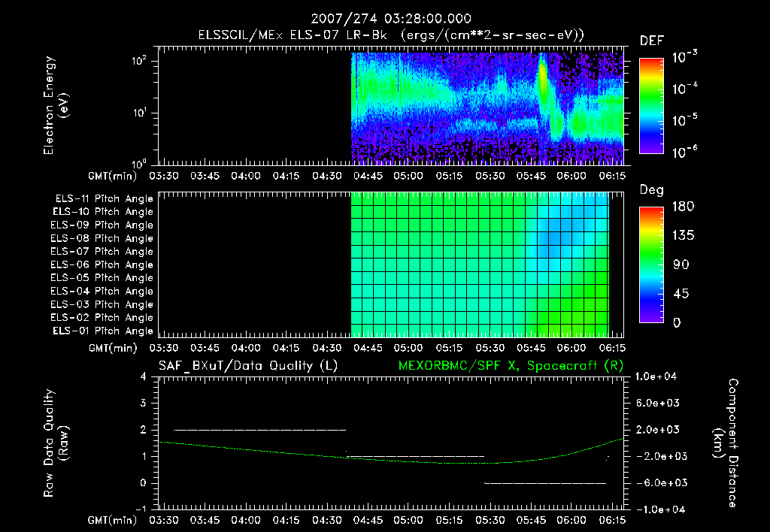Screen dimensions: 770x532
Task: Click the data quality line segment at level 0
Action: [x=545, y=483]
